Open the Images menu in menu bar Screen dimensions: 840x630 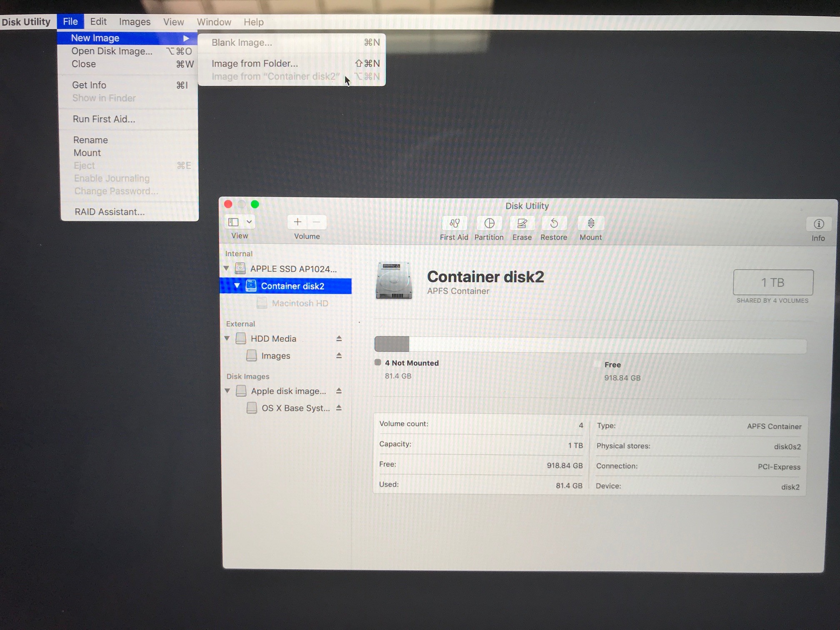(135, 22)
